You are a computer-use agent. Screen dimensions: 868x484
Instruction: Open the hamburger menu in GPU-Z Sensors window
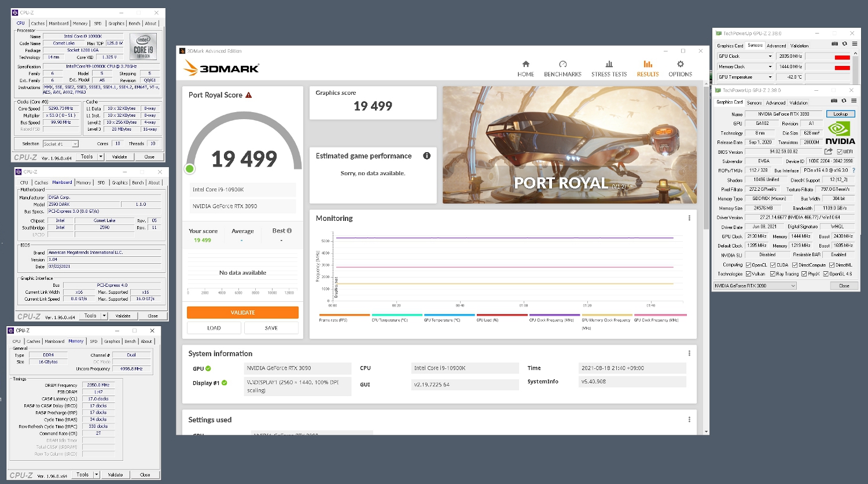click(855, 44)
